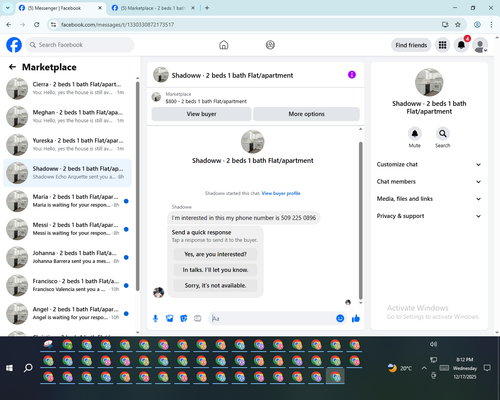This screenshot has width=500, height=400.
Task: Open the Windows Start button
Action: click(9, 368)
